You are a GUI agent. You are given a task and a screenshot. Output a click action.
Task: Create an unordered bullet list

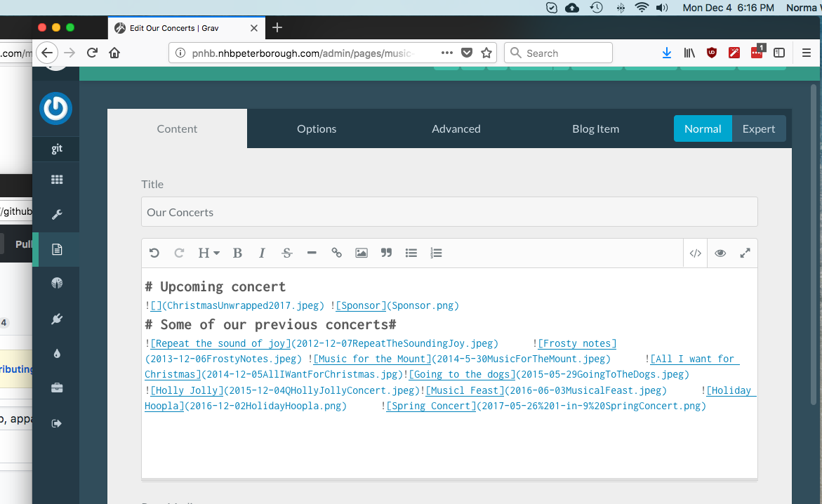[411, 253]
